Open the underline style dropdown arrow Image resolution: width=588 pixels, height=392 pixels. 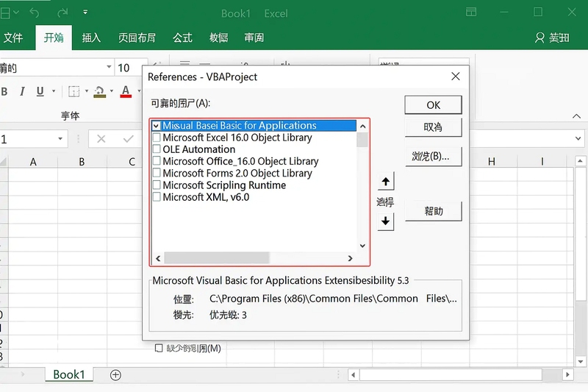tap(54, 91)
